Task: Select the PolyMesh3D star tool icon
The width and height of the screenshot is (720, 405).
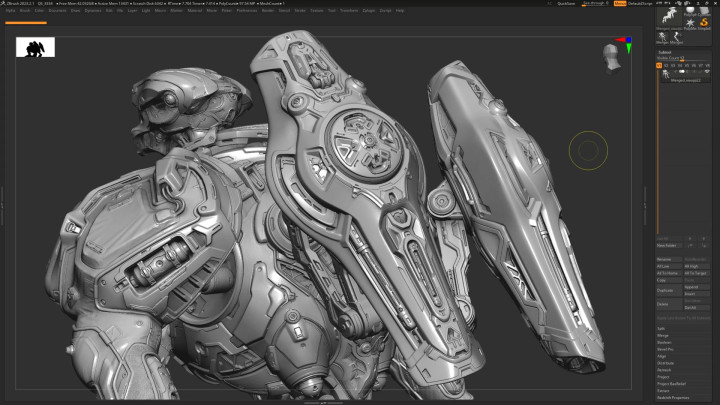Action: tap(689, 23)
